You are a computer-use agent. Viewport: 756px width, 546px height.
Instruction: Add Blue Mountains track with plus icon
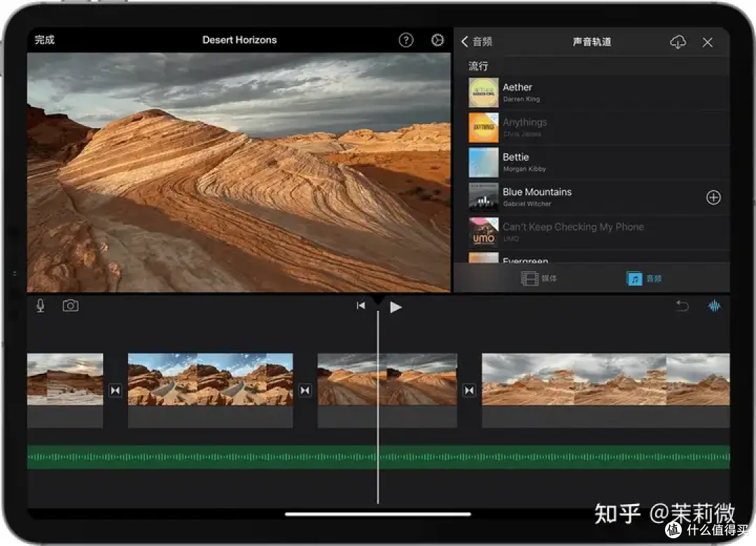coord(713,197)
